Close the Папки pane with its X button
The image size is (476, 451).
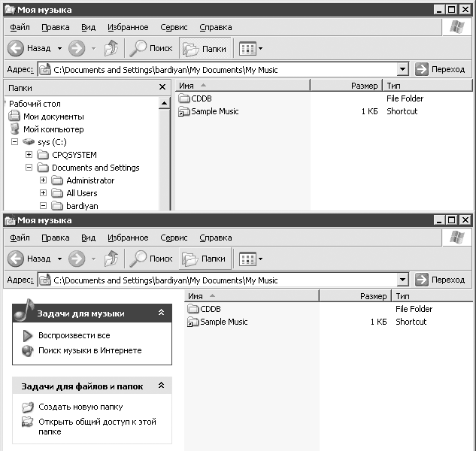pyautogui.click(x=162, y=87)
